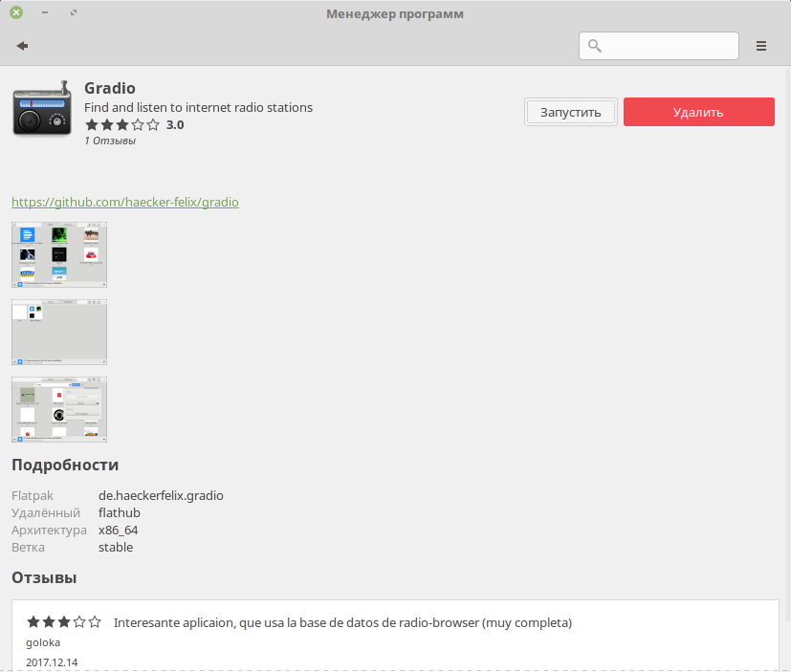The height and width of the screenshot is (672, 791).
Task: Open the github.com/haecker-felix/gradio link
Action: point(125,202)
